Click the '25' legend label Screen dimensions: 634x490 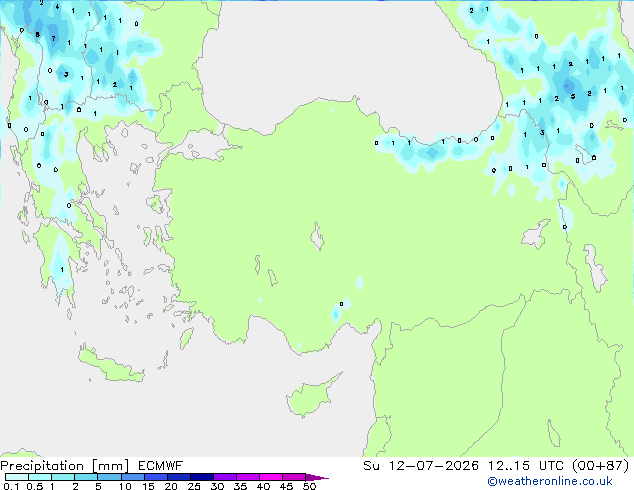[194, 486]
